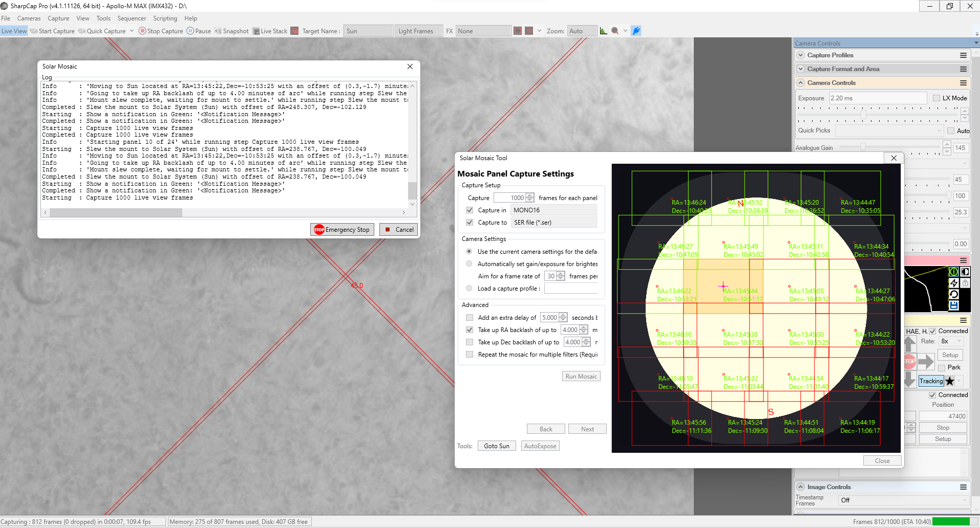
Task: Click the lightning bolt icon in histogram
Action: 954,283
